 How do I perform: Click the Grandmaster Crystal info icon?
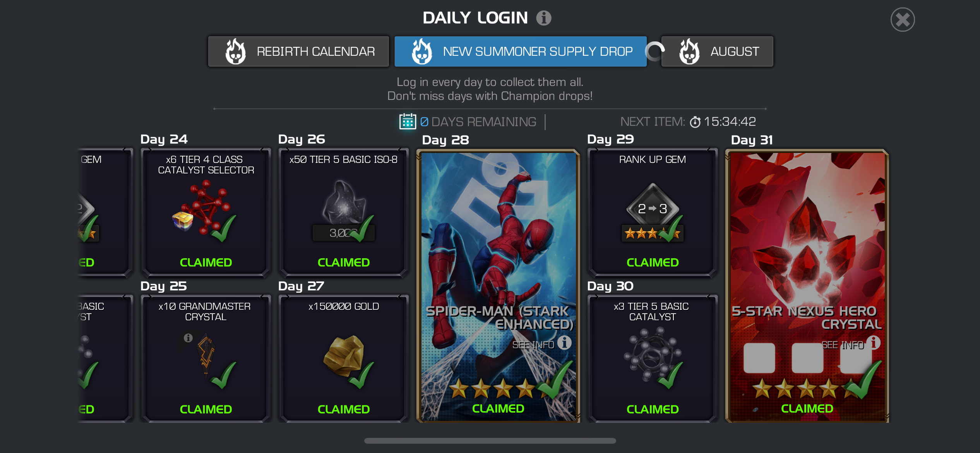click(188, 338)
